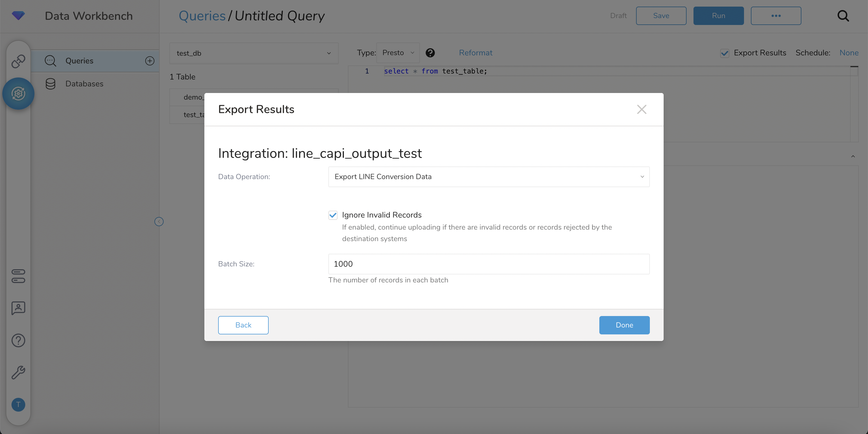Click the query type help icon

click(x=430, y=53)
